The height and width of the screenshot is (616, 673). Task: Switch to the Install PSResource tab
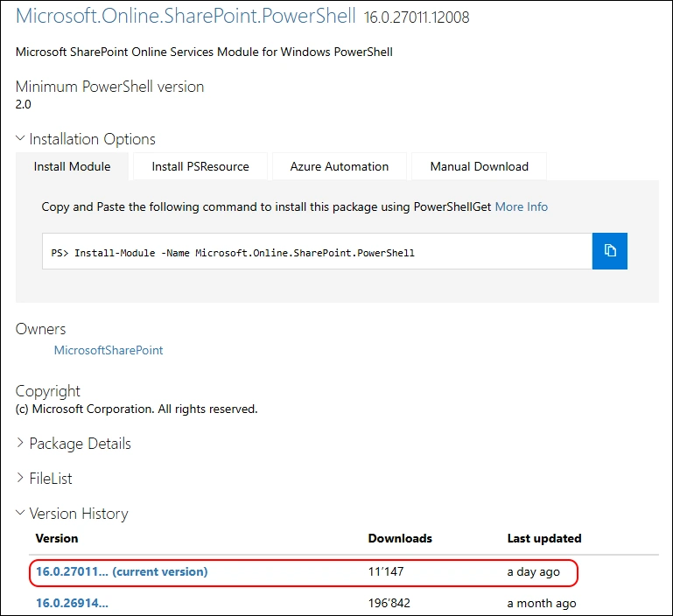click(200, 166)
